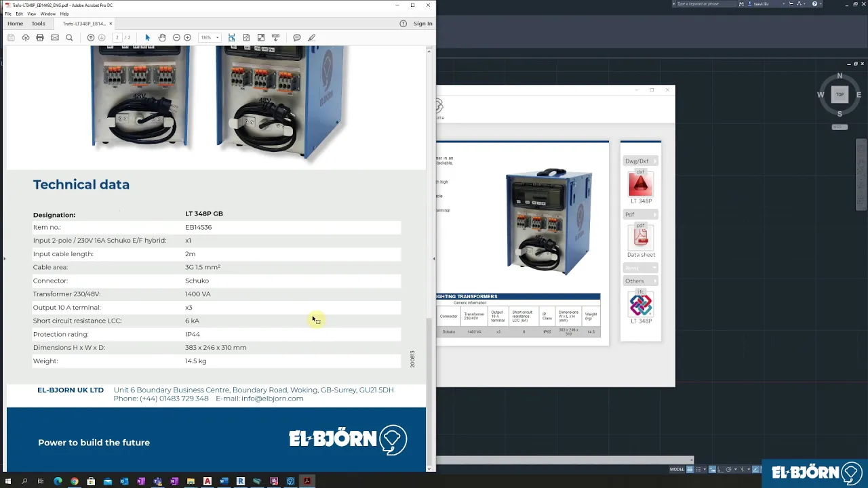This screenshot has width=868, height=488.
Task: Open Revit from the taskbar
Action: click(241, 481)
